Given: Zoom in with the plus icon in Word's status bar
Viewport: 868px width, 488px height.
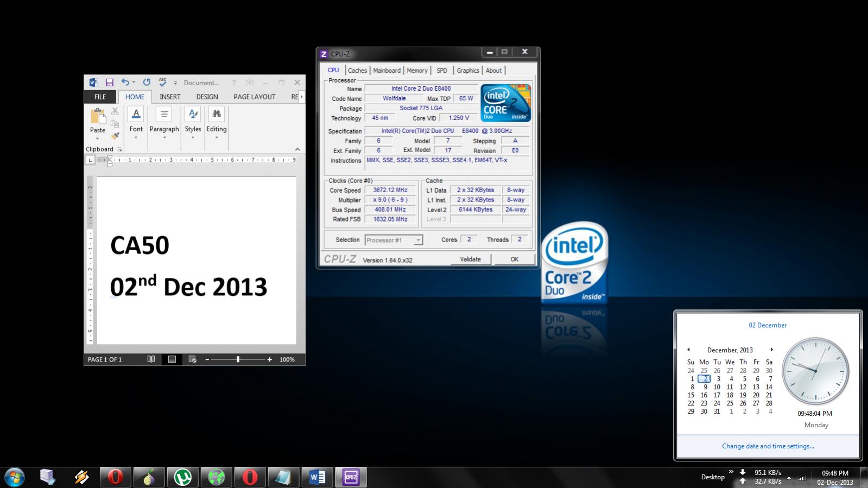Looking at the screenshot, I should click(x=269, y=359).
